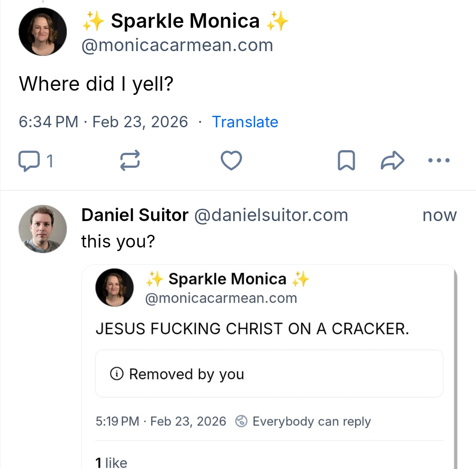Visit the @danielsuitor.com handle
The height and width of the screenshot is (469, 476).
[x=271, y=215]
